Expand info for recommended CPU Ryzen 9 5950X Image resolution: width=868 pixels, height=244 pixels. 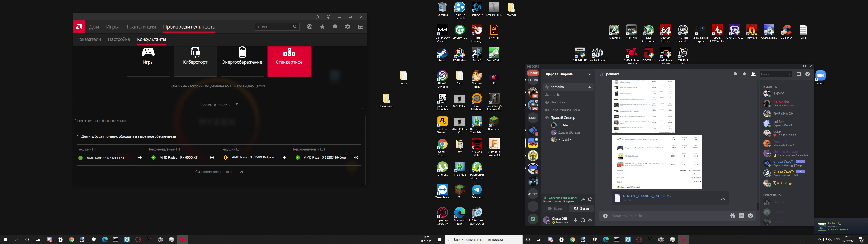[356, 157]
